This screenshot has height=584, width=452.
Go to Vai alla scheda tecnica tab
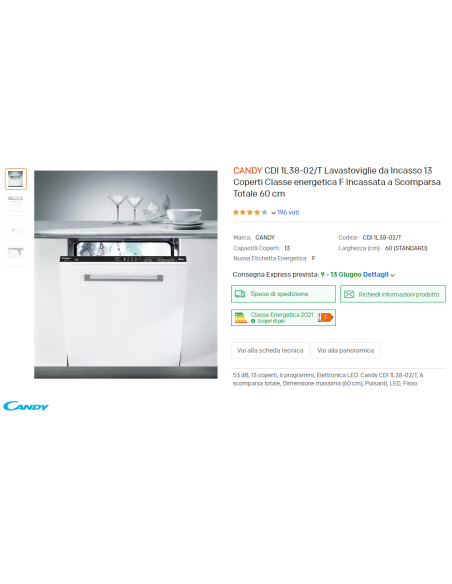pyautogui.click(x=270, y=350)
